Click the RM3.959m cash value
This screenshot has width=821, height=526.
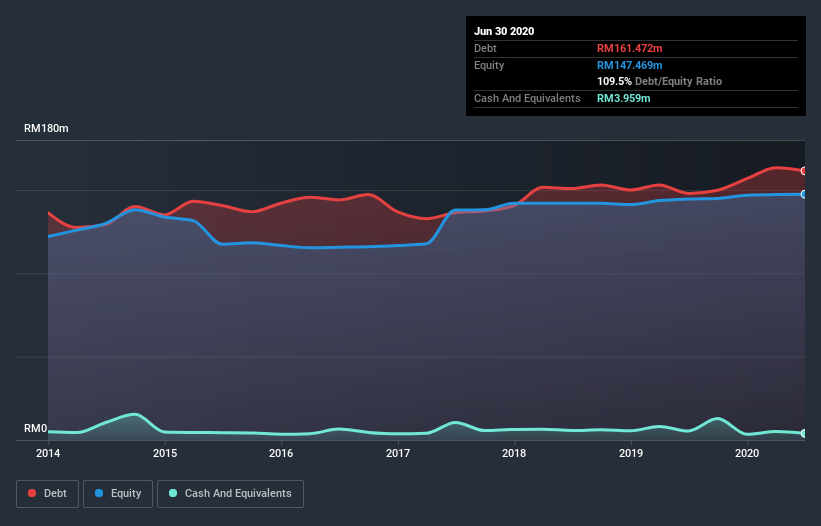pyautogui.click(x=624, y=98)
